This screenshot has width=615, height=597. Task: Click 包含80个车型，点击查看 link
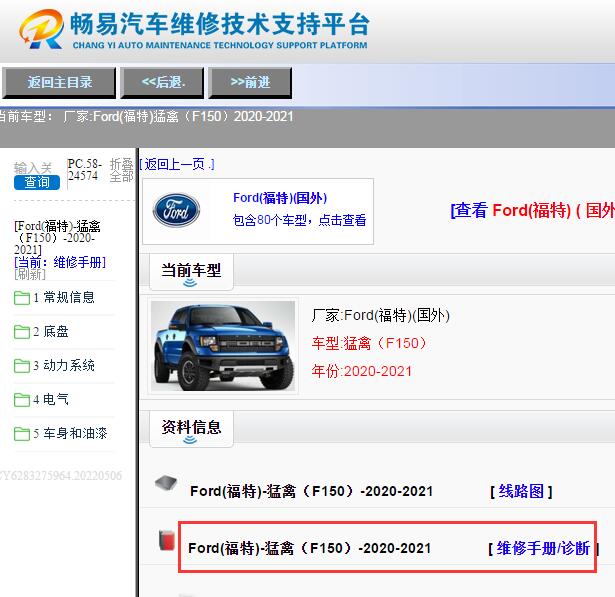click(299, 220)
